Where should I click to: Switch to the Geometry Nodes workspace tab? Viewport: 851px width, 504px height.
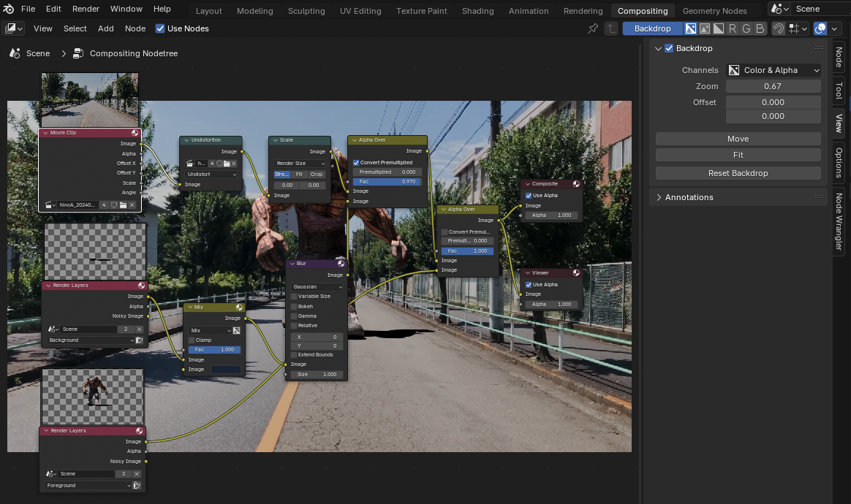click(x=714, y=11)
